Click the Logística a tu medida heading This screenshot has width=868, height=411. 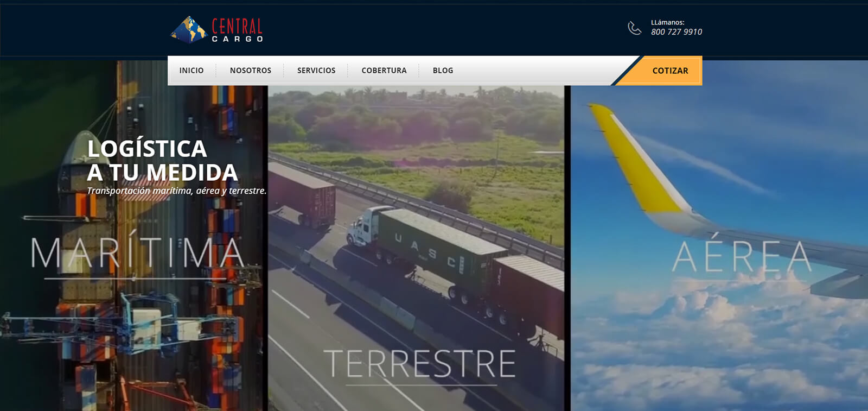pyautogui.click(x=163, y=161)
